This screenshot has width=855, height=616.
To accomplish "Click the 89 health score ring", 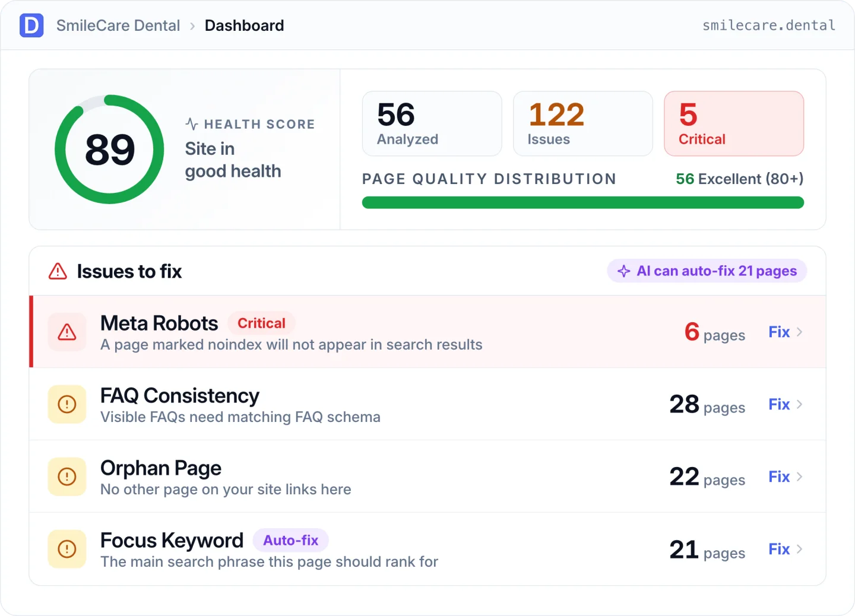I will [110, 150].
